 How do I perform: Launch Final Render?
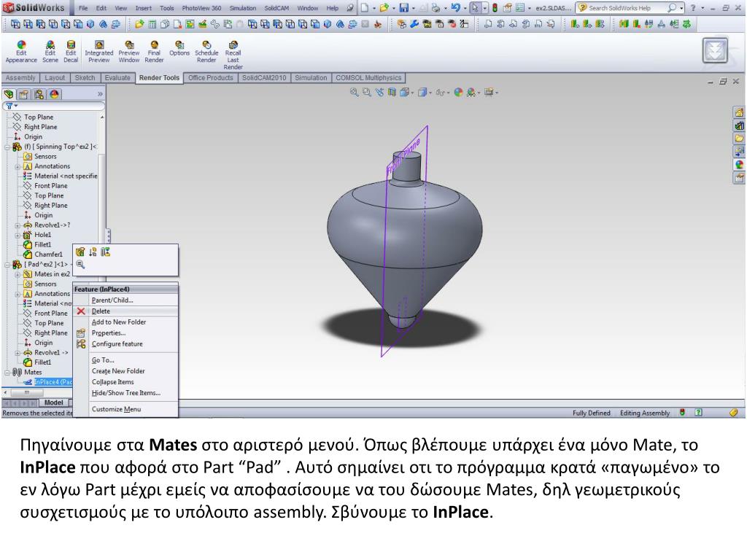click(154, 52)
